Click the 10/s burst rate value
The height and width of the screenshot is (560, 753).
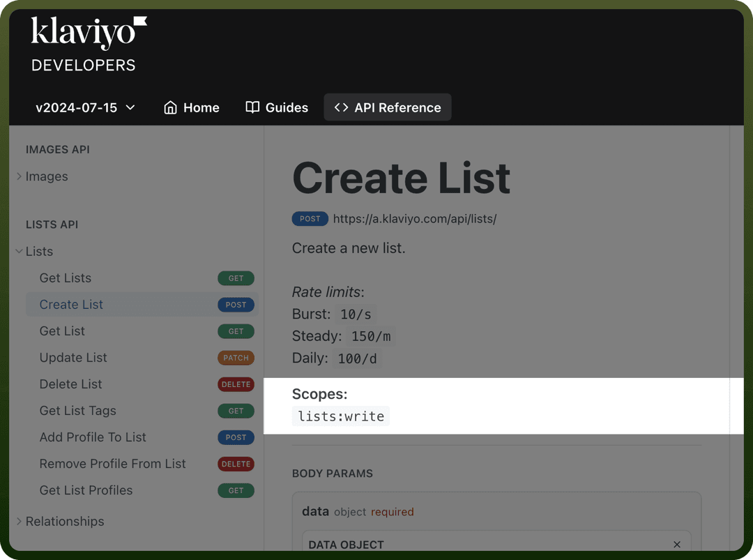356,314
